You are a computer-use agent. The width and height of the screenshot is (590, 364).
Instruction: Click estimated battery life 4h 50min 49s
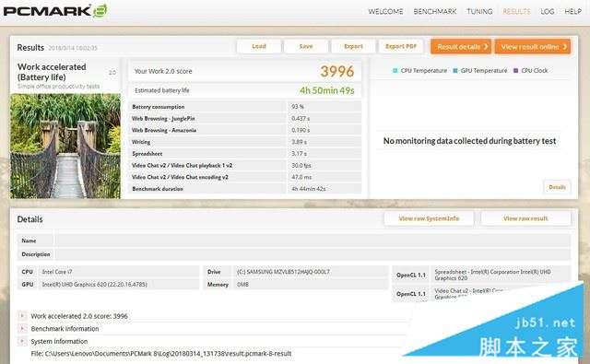click(326, 90)
